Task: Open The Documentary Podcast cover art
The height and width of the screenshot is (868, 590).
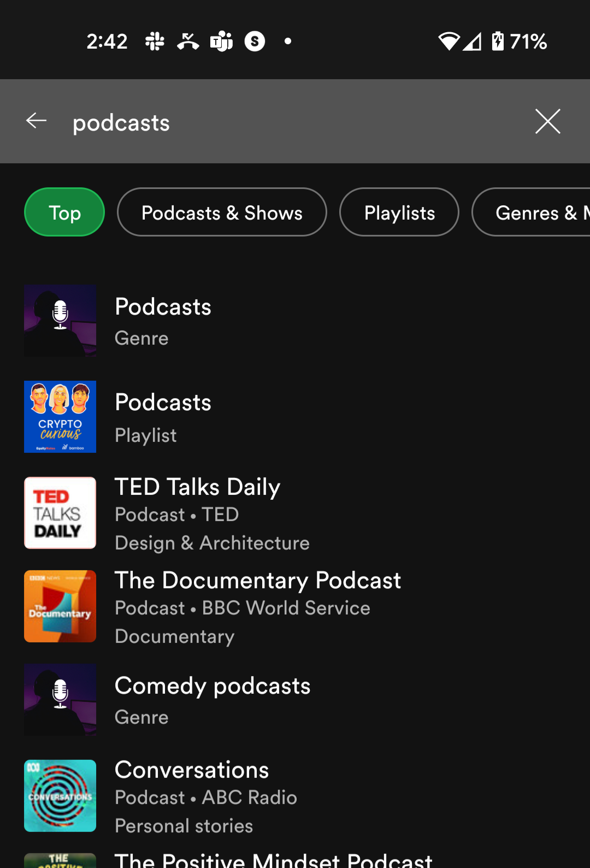Action: tap(60, 606)
